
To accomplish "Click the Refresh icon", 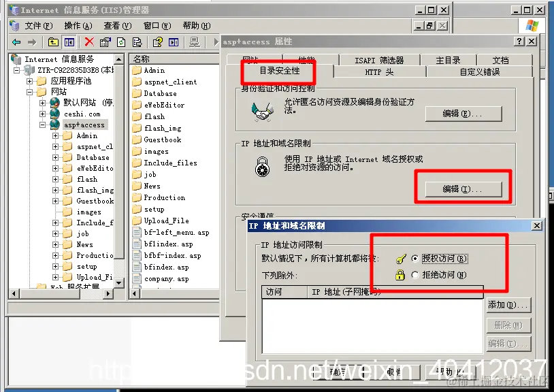I will tap(121, 42).
